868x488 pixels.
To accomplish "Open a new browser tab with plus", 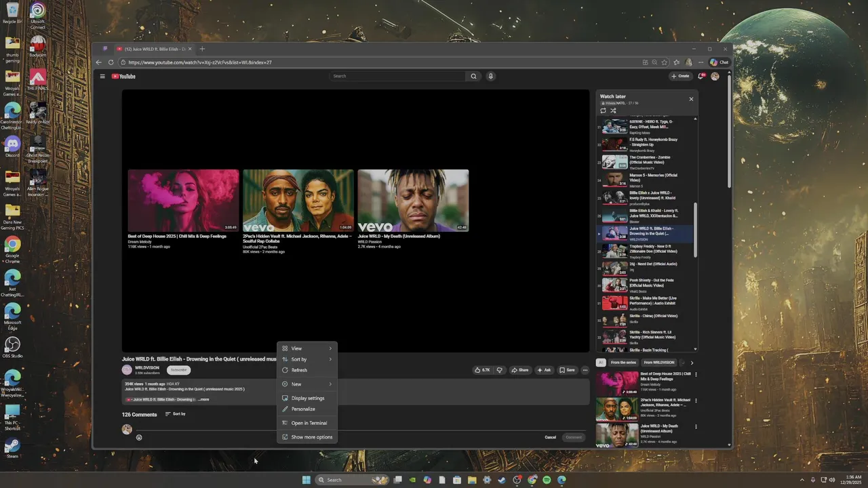I will point(202,49).
